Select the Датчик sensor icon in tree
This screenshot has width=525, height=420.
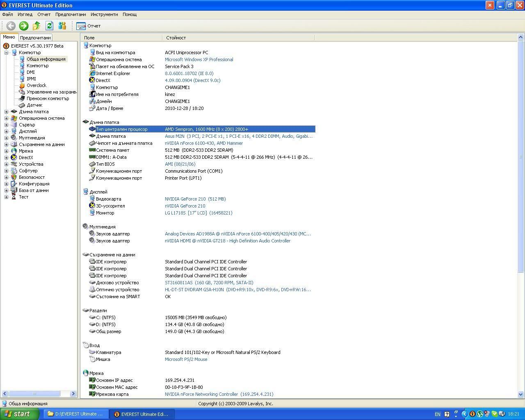22,105
